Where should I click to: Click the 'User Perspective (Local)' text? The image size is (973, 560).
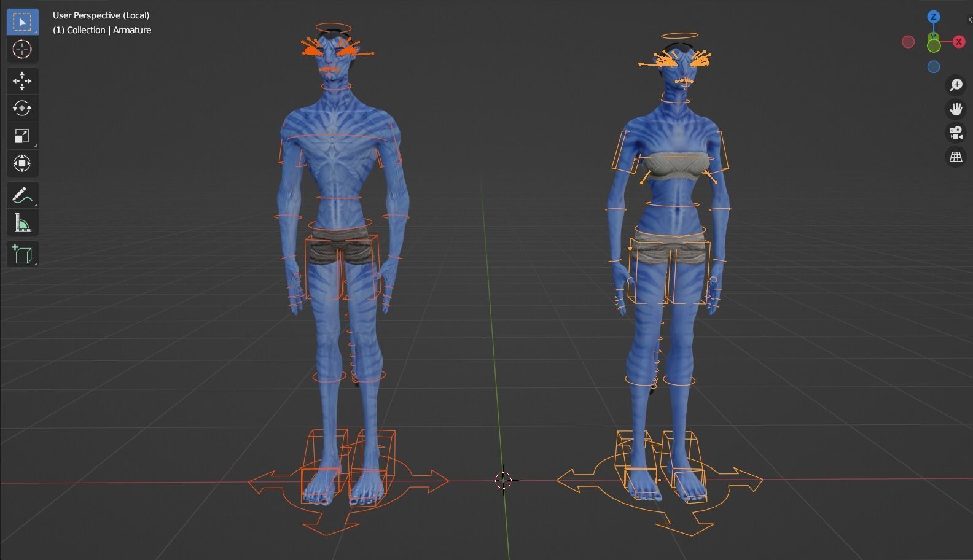[x=101, y=15]
